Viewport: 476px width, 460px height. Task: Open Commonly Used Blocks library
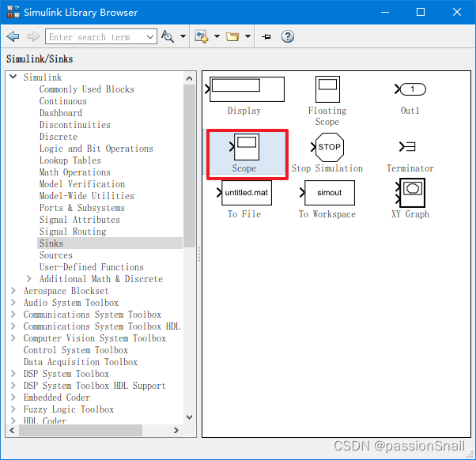[86, 89]
